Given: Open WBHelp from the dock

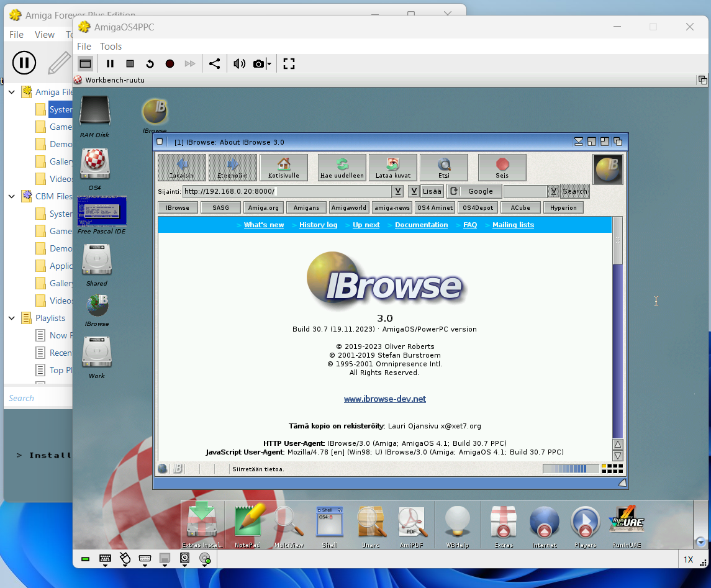Looking at the screenshot, I should click(x=458, y=525).
